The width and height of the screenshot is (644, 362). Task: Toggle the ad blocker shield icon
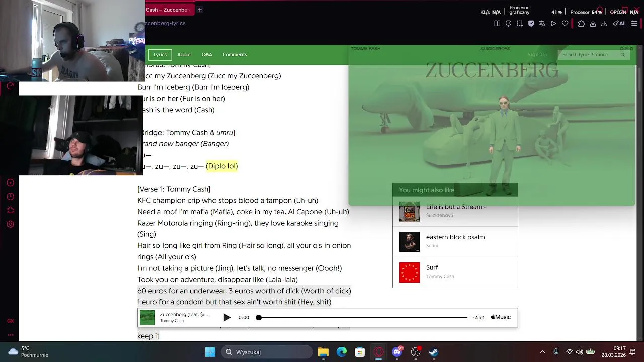[x=531, y=23]
